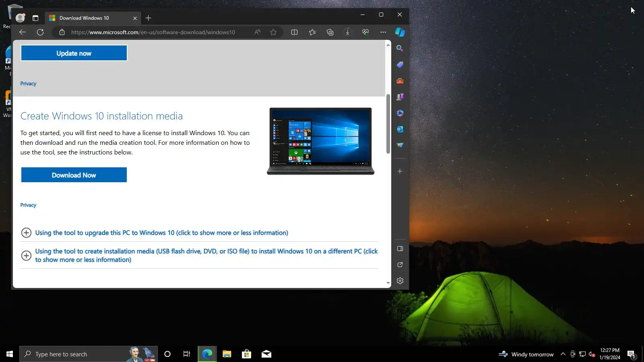Open Privacy link under Update now
The image size is (644, 362).
(x=28, y=84)
